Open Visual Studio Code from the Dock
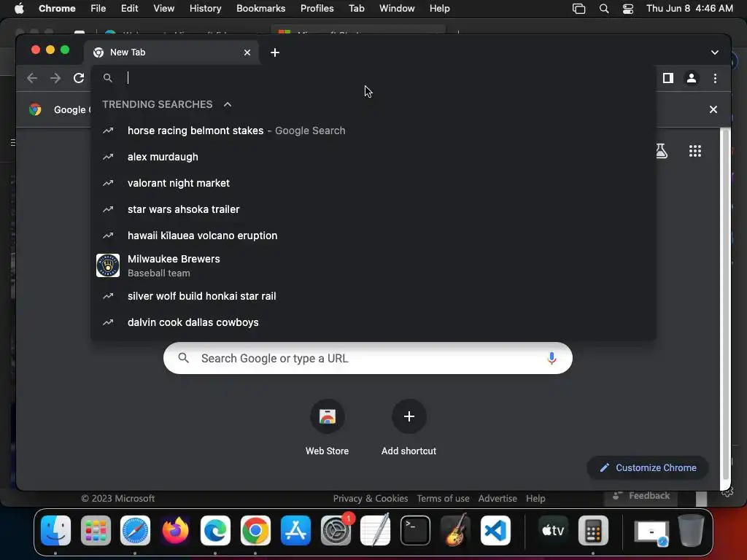This screenshot has width=747, height=560. tap(495, 531)
